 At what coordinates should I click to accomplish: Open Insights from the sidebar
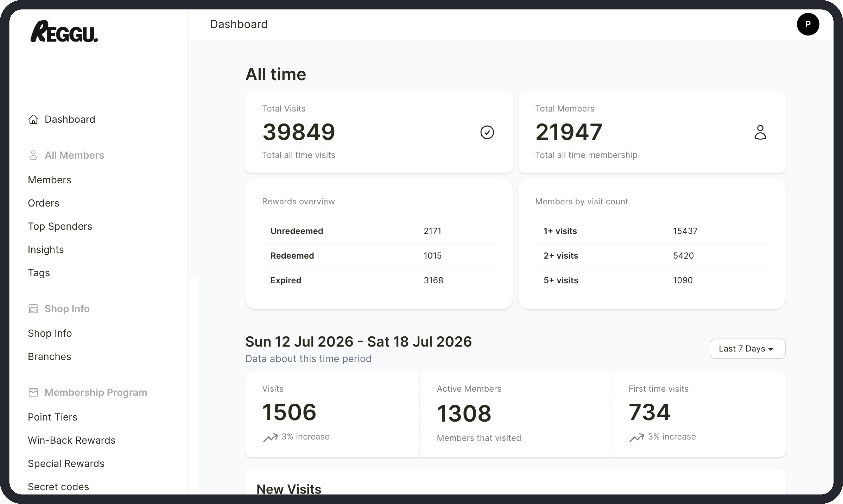46,250
